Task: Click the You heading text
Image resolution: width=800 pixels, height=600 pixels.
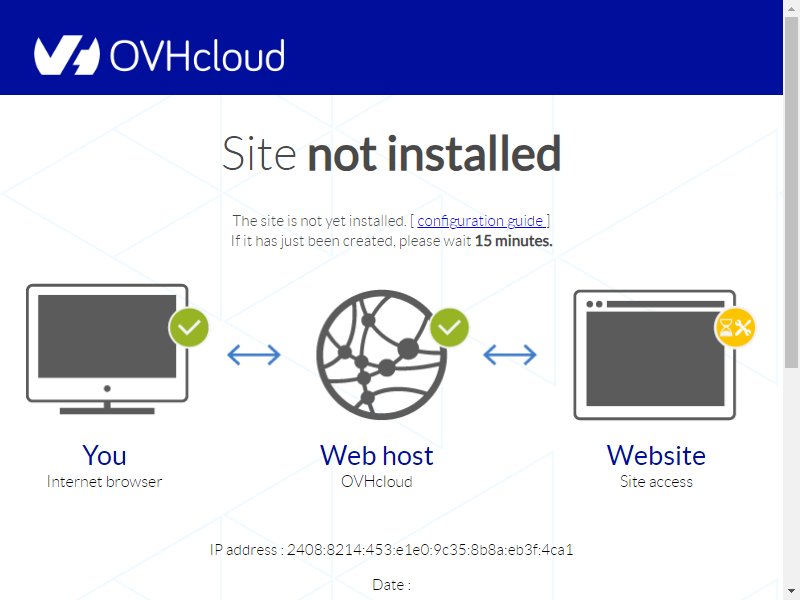Action: point(104,455)
